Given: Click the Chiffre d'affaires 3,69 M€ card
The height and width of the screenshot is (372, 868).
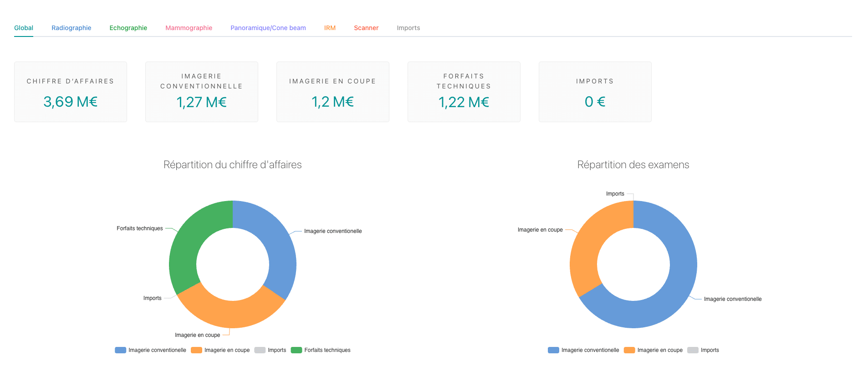Looking at the screenshot, I should (71, 92).
